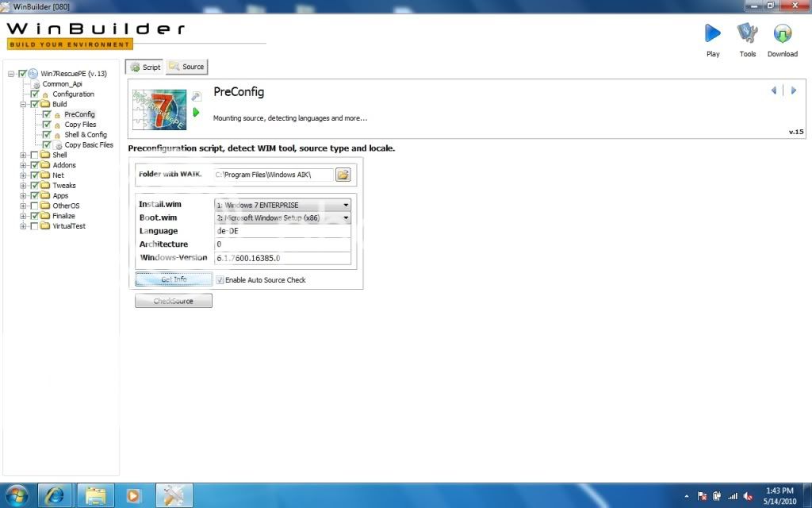Uncheck the PreConfig script checkbox
The height and width of the screenshot is (508, 812).
pos(47,114)
